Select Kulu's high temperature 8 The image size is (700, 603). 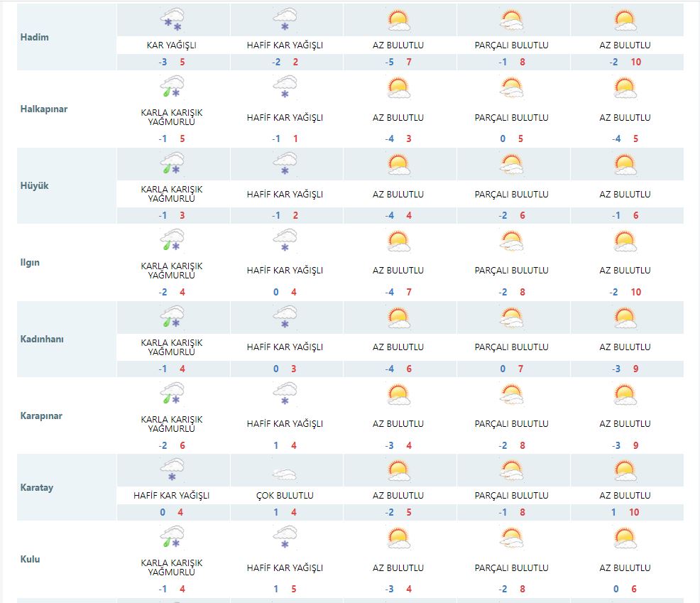522,589
